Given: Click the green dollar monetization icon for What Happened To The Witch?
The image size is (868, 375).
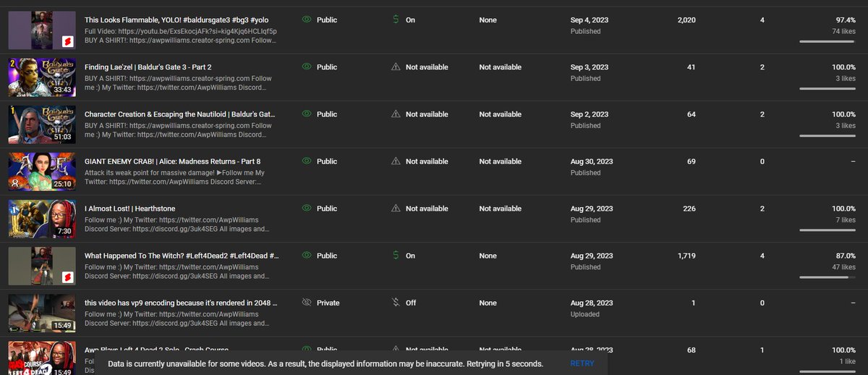Looking at the screenshot, I should click(396, 255).
